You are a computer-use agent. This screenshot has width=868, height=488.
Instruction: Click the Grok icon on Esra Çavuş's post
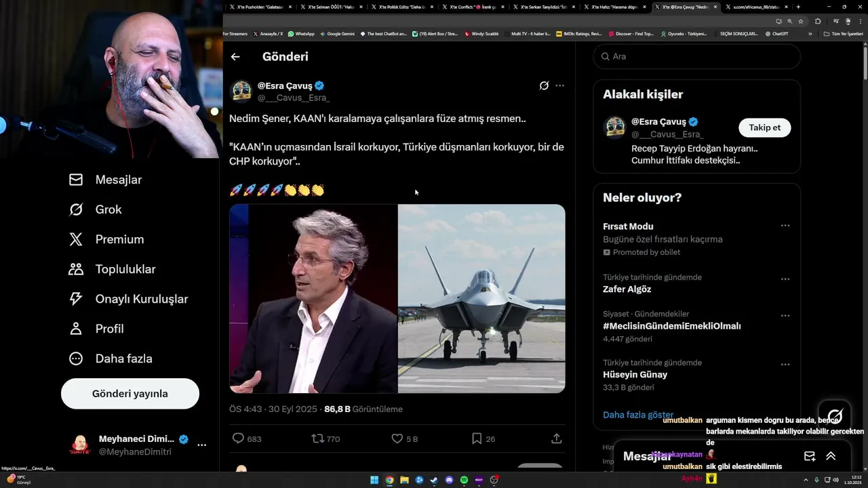[x=544, y=85]
